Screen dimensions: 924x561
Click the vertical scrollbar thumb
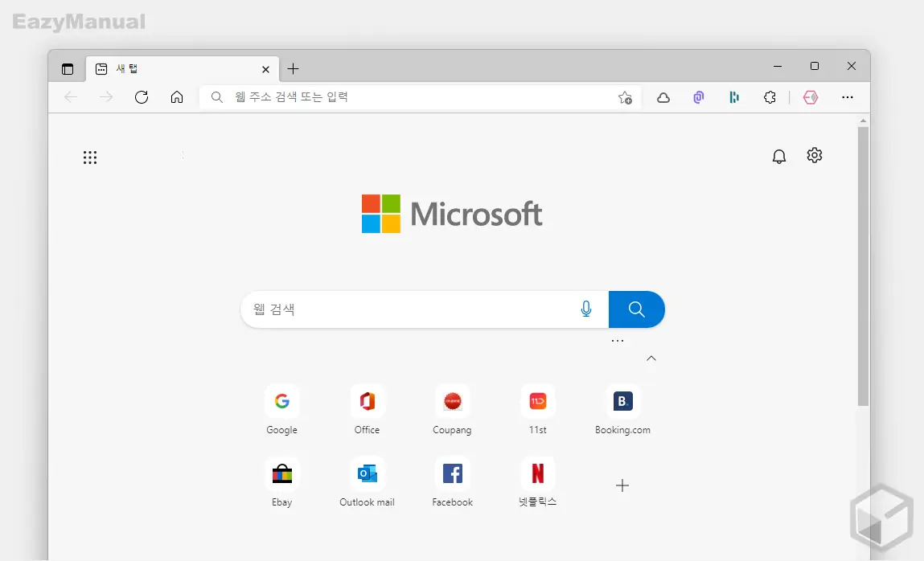tap(863, 266)
